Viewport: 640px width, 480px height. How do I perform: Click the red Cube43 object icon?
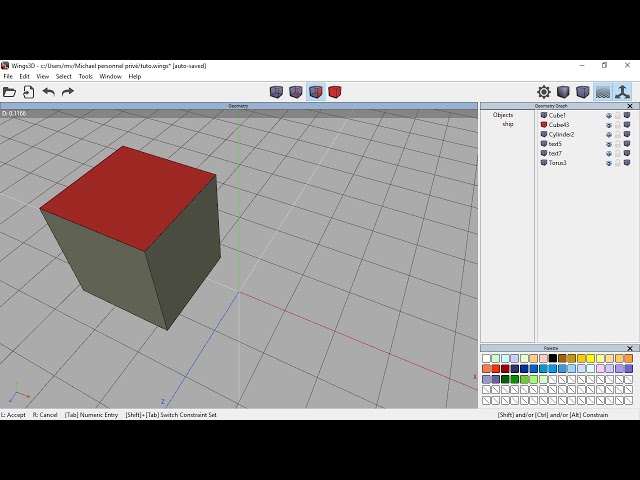click(x=544, y=124)
